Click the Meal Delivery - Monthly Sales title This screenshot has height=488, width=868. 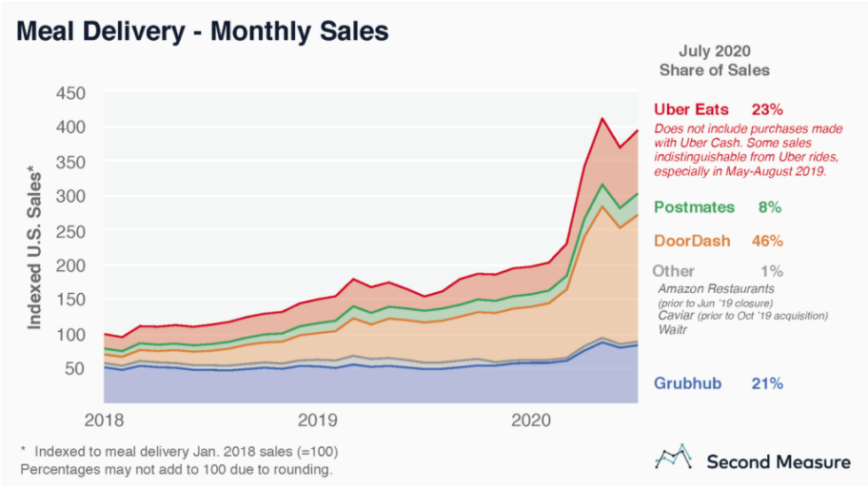pyautogui.click(x=203, y=31)
